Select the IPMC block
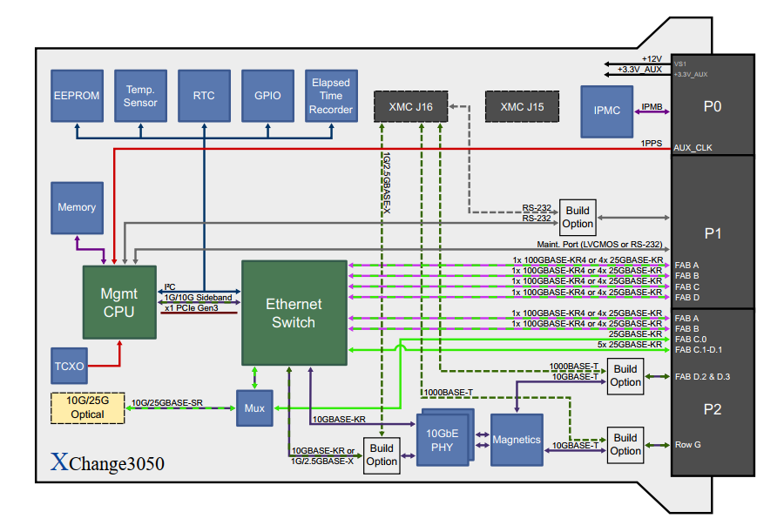The image size is (784, 532). coord(606,111)
